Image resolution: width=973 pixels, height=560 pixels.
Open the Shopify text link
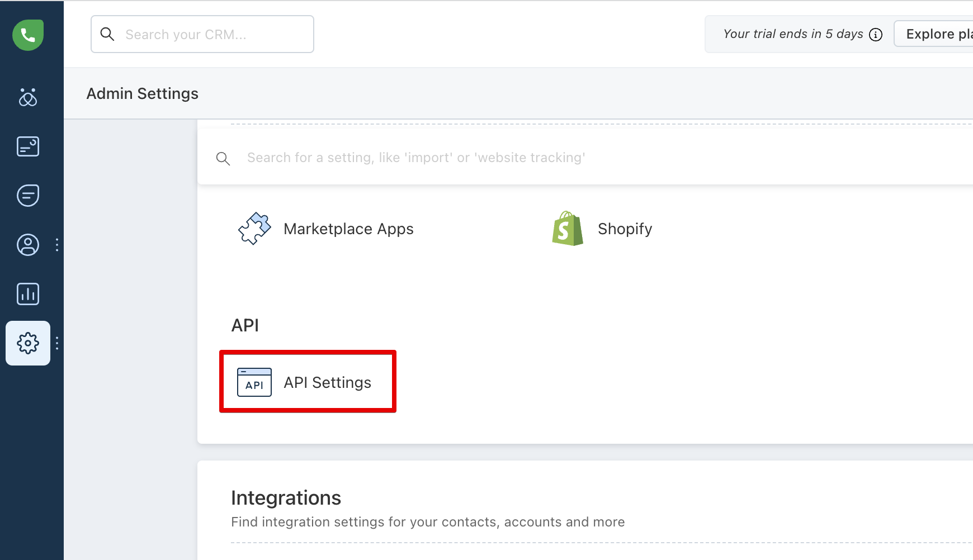pyautogui.click(x=625, y=229)
